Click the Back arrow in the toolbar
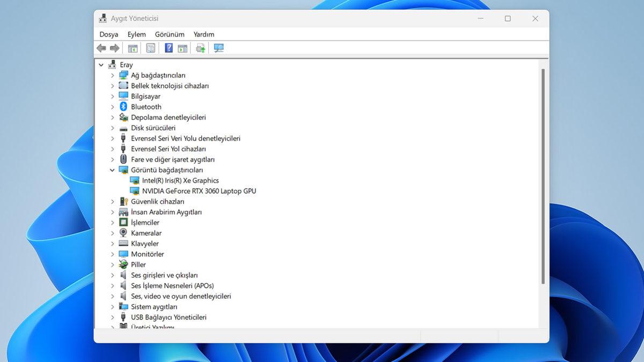The width and height of the screenshot is (644, 362). pos(101,48)
